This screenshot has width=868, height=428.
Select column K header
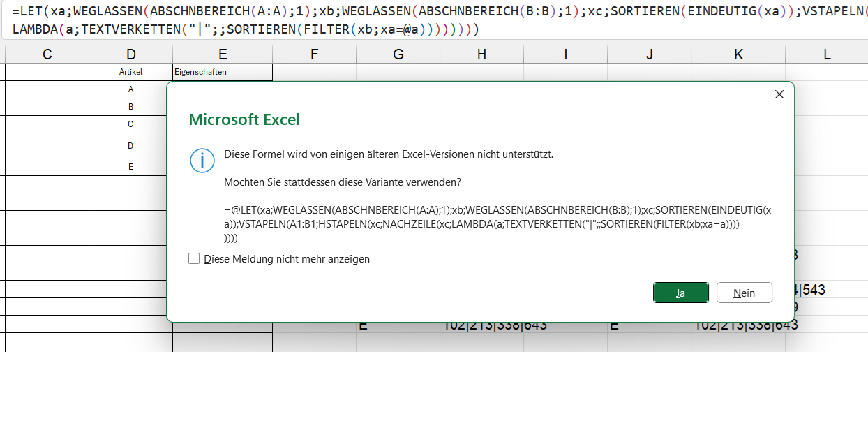point(738,54)
